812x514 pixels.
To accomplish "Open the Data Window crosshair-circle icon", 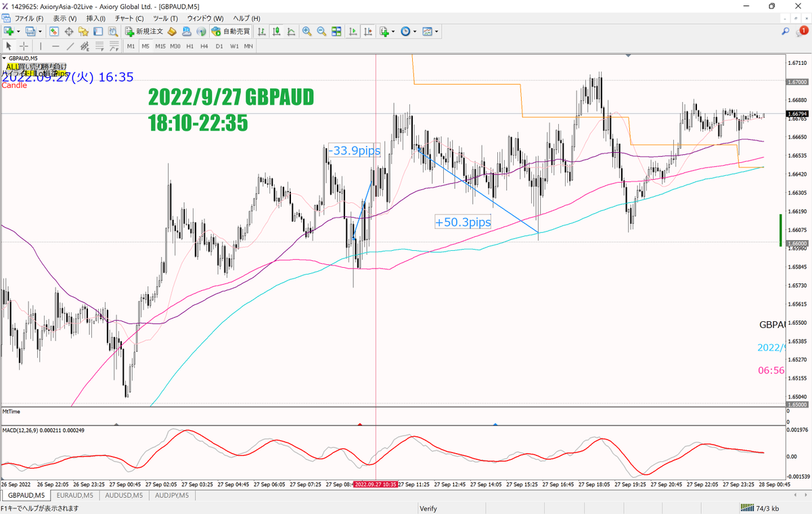I will 69,31.
